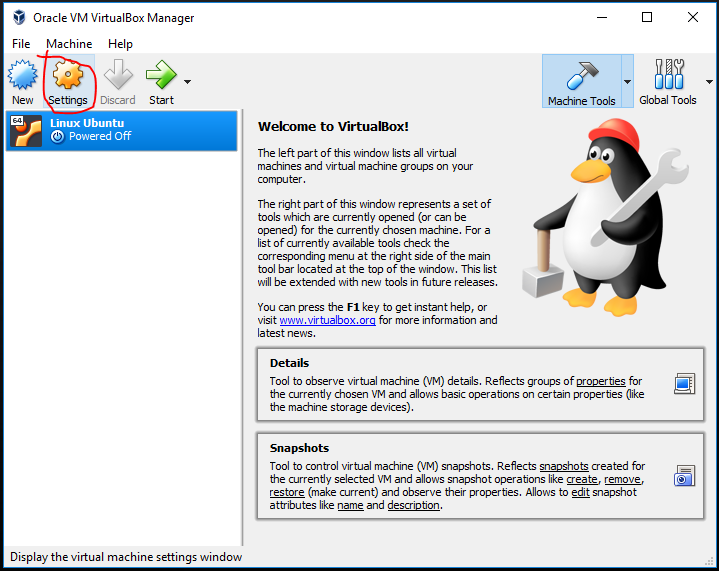Click the Details heading text
Image resolution: width=719 pixels, height=571 pixels.
click(x=289, y=363)
